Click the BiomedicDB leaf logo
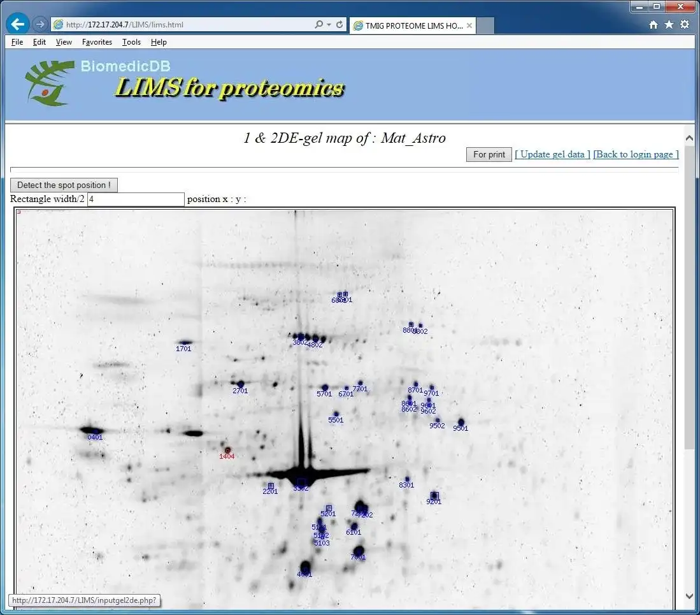700x615 pixels. [x=49, y=83]
